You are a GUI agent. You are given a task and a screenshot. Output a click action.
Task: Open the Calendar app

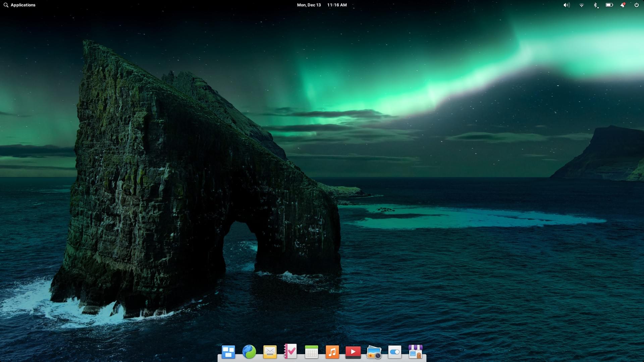[x=311, y=351]
